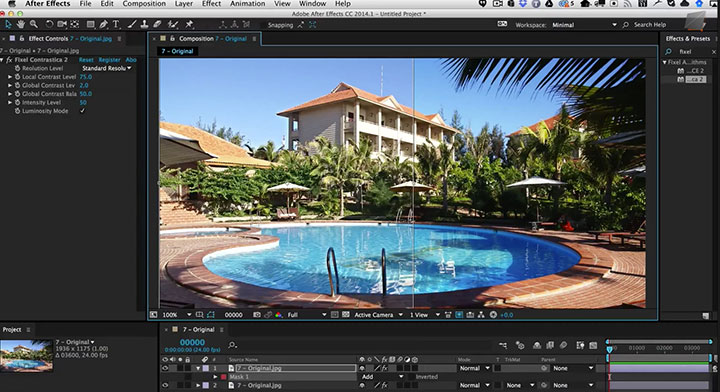Viewport: 720px width, 392px height.
Task: Select the Zoom magnifier tool
Action: coord(34,24)
